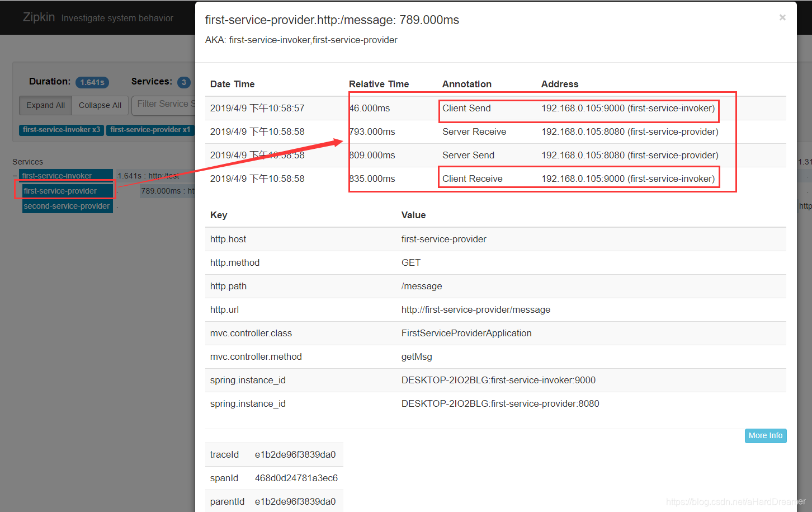Select second-service-provider span in Services tree
Viewport: 812px width, 512px height.
(x=67, y=206)
